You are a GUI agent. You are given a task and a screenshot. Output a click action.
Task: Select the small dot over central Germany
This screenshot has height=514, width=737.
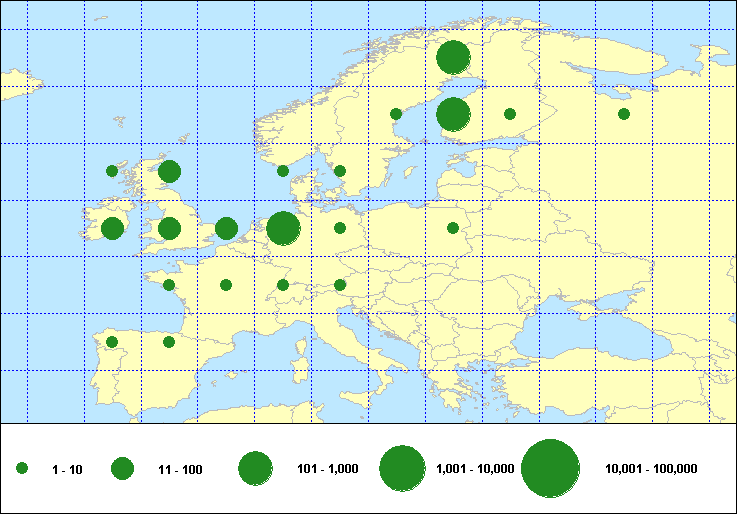coord(340,228)
